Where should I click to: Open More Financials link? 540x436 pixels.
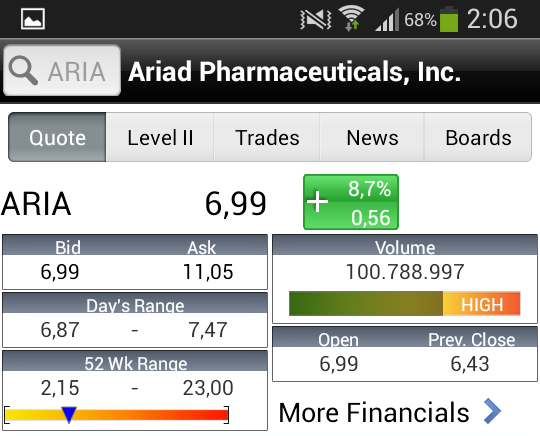point(390,412)
